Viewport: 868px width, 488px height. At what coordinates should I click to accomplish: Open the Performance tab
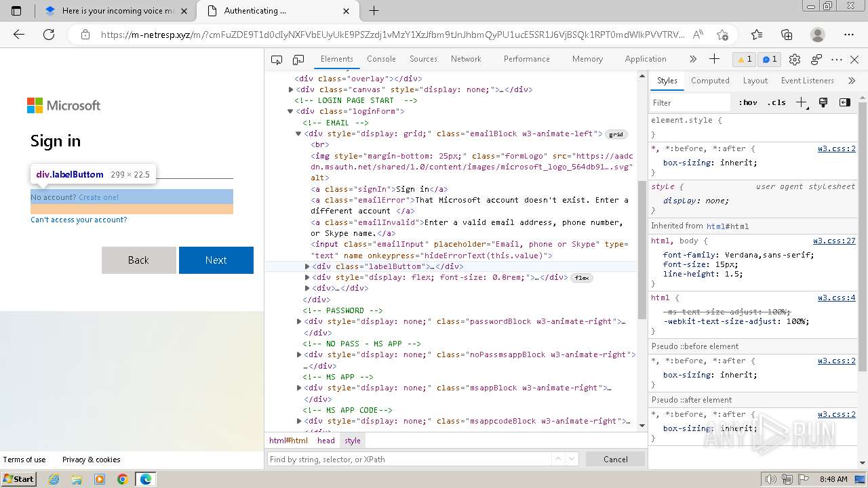coord(527,59)
